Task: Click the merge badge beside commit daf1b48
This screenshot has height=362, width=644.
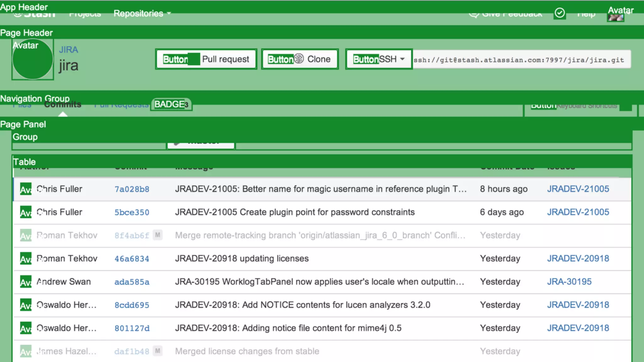Action: pyautogui.click(x=158, y=351)
